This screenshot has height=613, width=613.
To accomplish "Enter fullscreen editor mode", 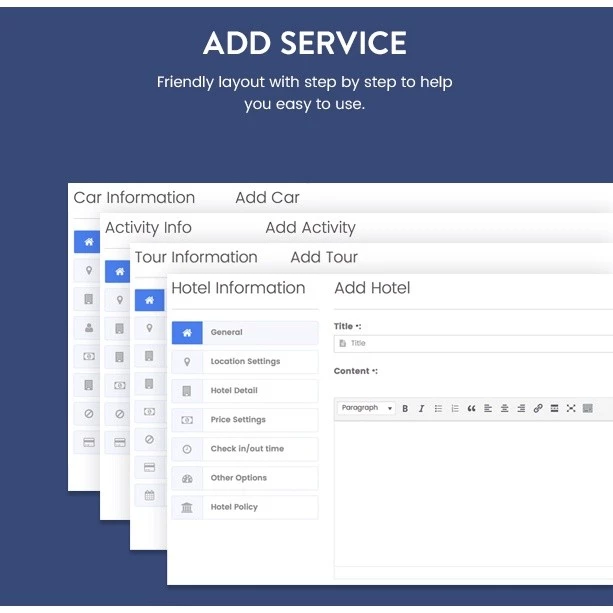I will [571, 409].
